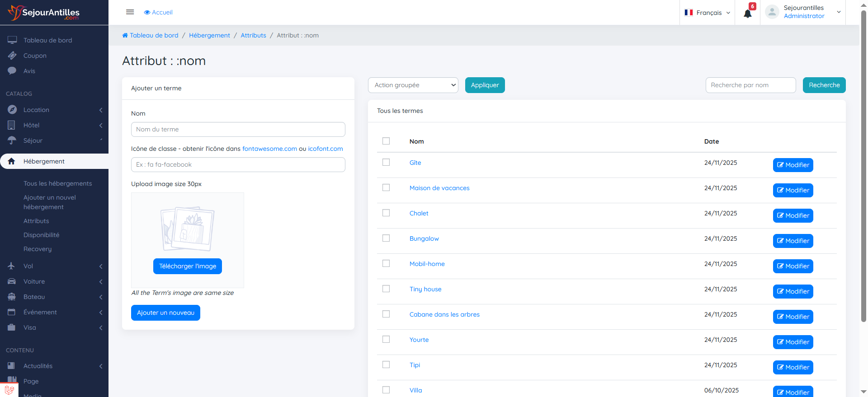Click the Coupon ticket icon in sidebar
Viewport: 868px width, 397px height.
[x=12, y=56]
